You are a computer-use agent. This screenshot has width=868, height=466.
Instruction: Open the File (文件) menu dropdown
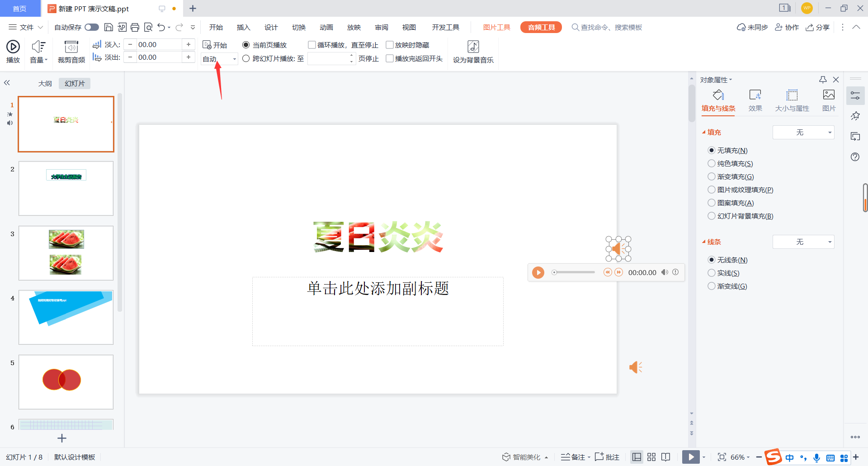(26, 27)
